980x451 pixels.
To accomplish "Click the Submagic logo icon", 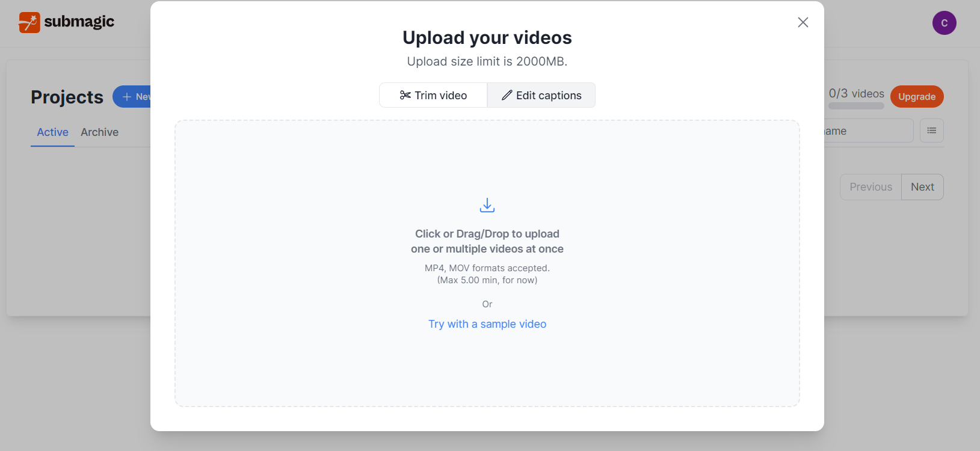I will tap(29, 22).
